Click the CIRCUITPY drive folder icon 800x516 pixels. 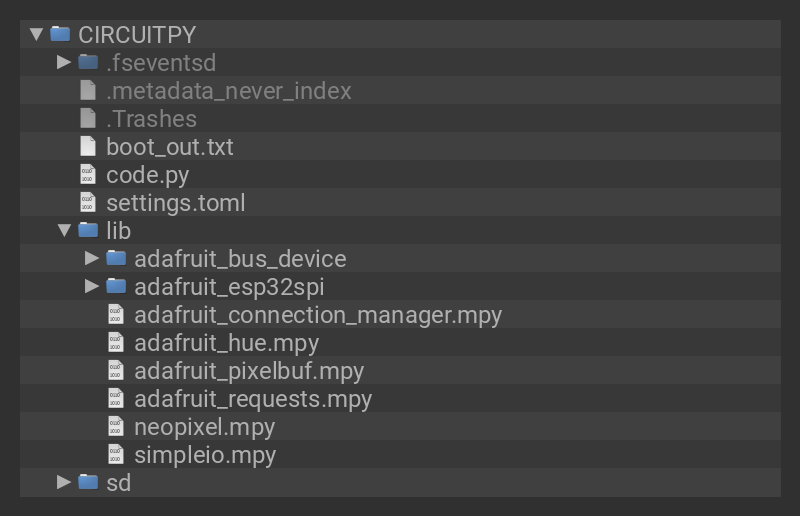tap(60, 34)
